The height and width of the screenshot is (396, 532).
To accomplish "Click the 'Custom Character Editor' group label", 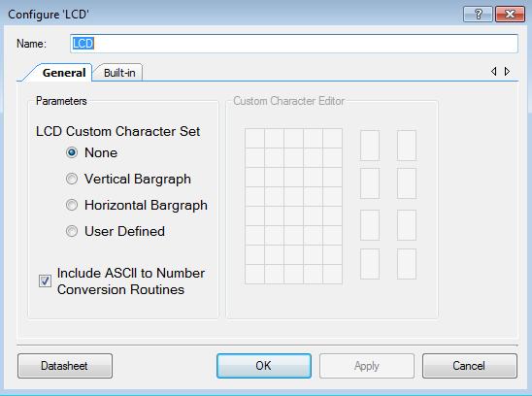I will click(289, 101).
